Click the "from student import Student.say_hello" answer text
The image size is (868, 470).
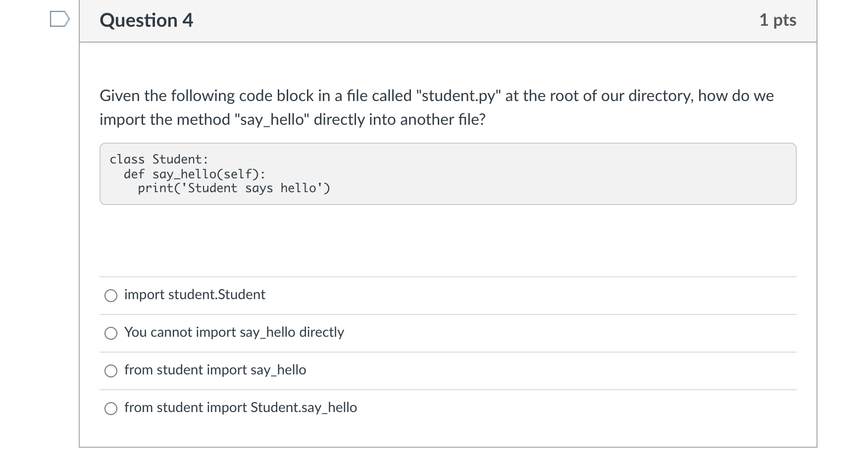[x=240, y=408]
